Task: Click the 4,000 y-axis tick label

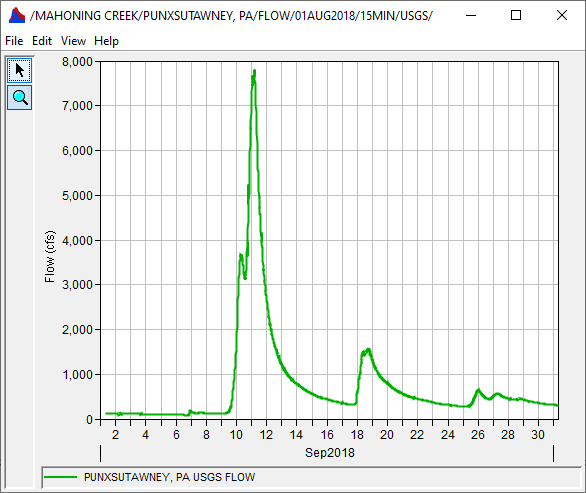Action: tap(77, 240)
